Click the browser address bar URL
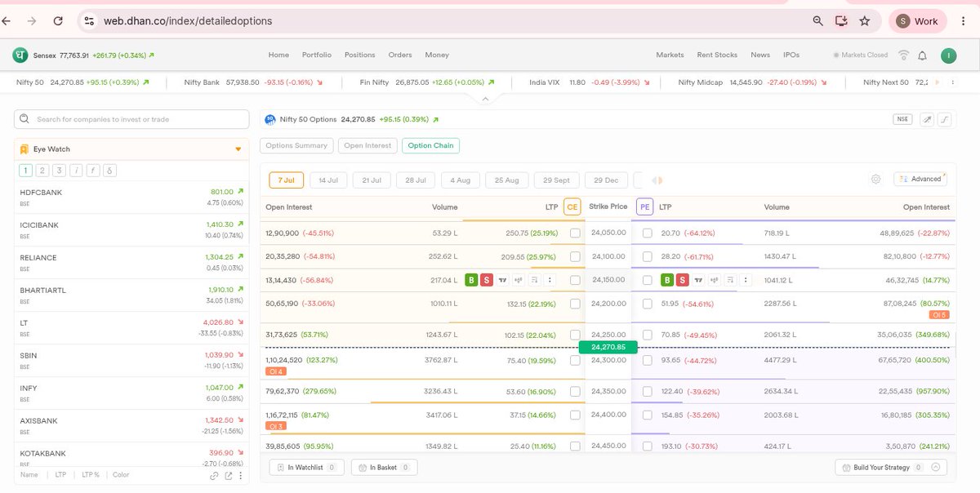 (188, 21)
